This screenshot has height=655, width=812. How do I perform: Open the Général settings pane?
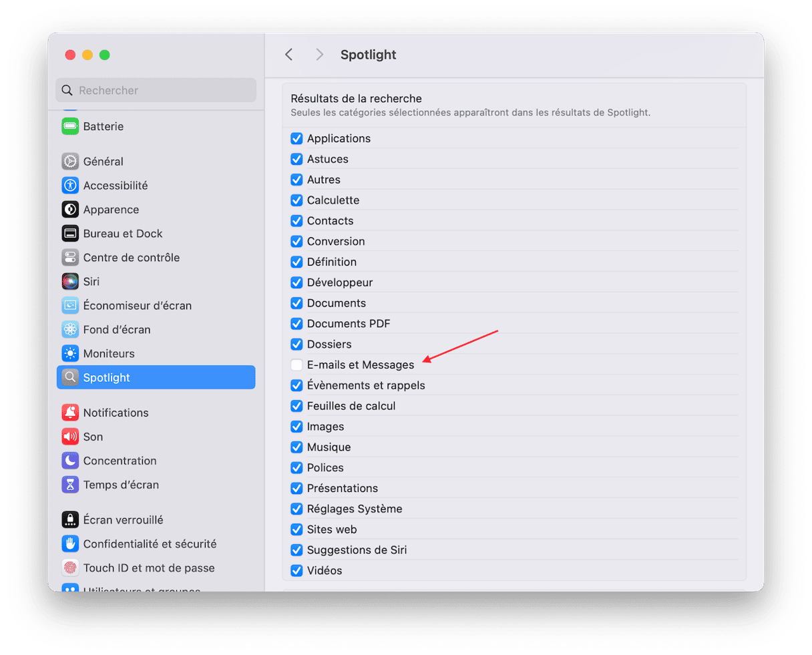pyautogui.click(x=156, y=162)
